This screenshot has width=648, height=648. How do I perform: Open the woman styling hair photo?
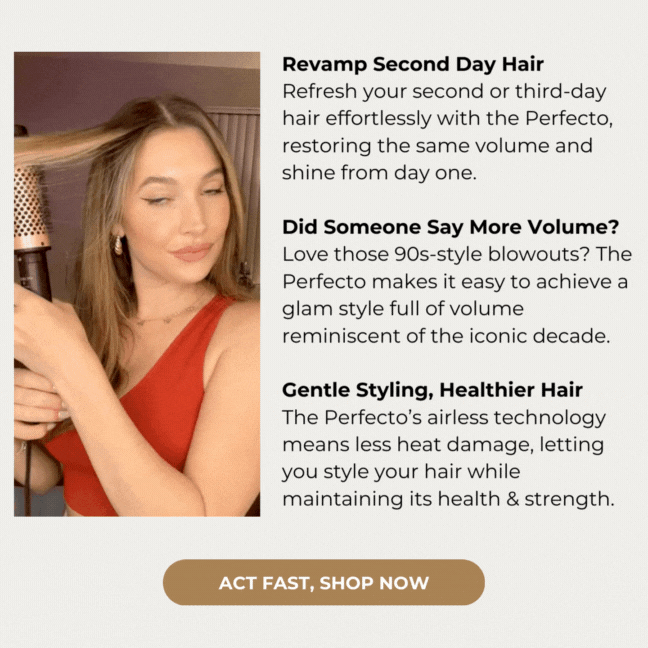(x=137, y=284)
